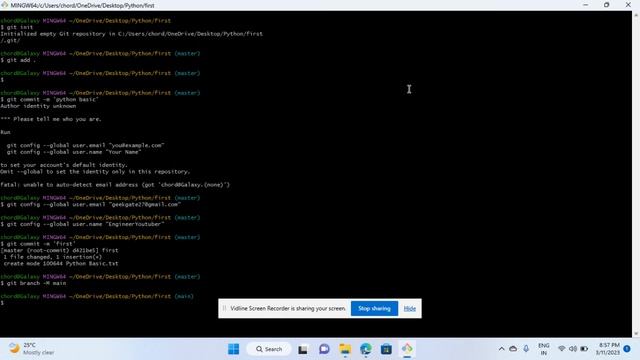Click the terminal scrollbar up arrow
Image resolution: width=640 pixels, height=360 pixels.
point(636,15)
